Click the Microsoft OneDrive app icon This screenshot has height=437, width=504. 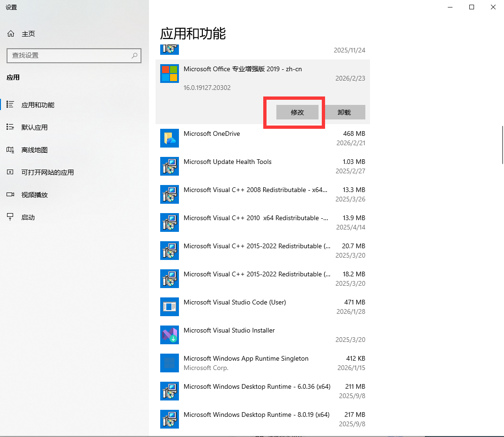tap(170, 138)
